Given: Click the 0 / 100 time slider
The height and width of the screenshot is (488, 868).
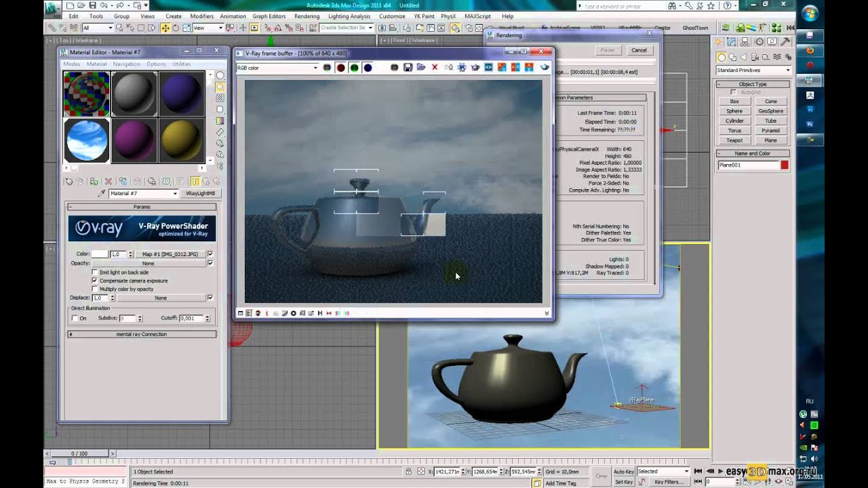Looking at the screenshot, I should 79,453.
